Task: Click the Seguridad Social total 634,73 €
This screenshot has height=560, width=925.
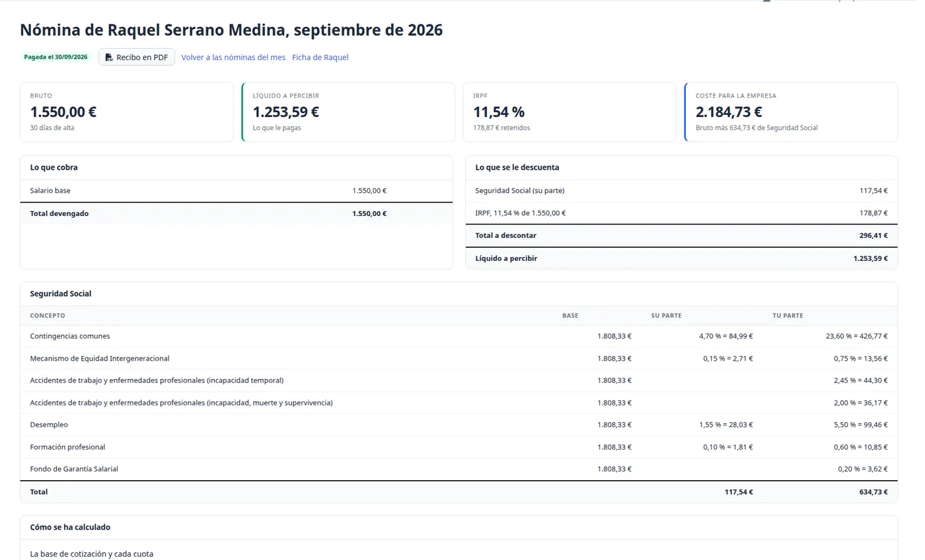Action: [x=873, y=492]
